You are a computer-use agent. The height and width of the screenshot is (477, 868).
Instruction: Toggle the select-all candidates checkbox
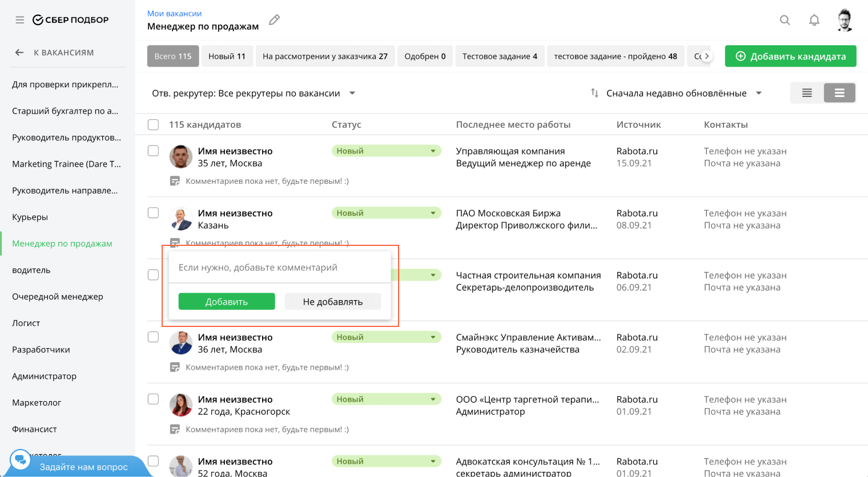pos(153,124)
